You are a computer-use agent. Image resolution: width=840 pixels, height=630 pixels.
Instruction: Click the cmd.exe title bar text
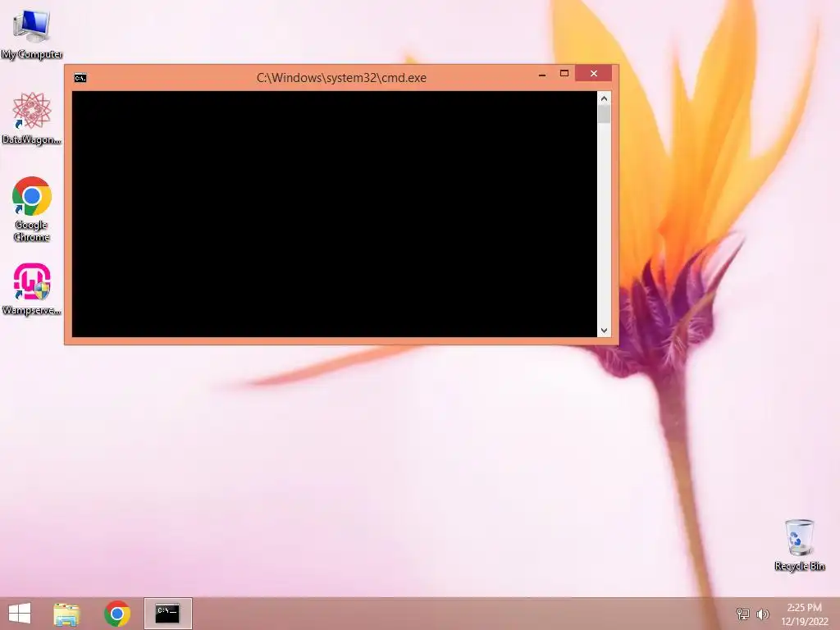tap(341, 78)
